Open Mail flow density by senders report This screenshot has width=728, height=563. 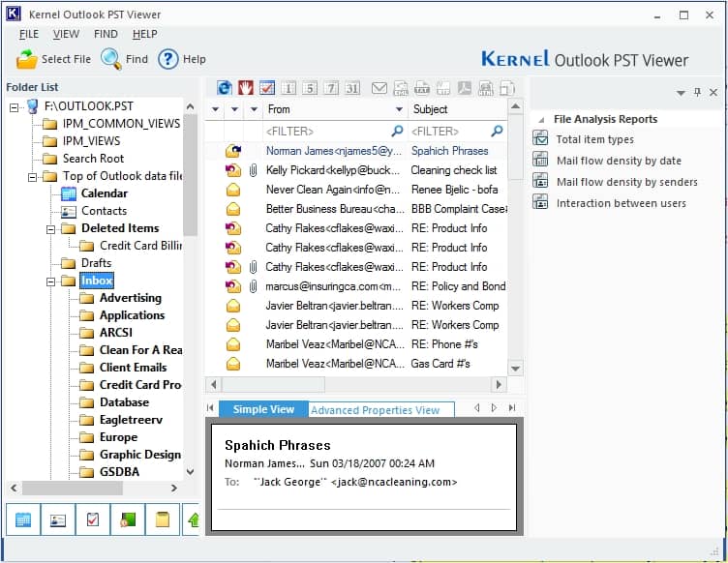coord(626,182)
